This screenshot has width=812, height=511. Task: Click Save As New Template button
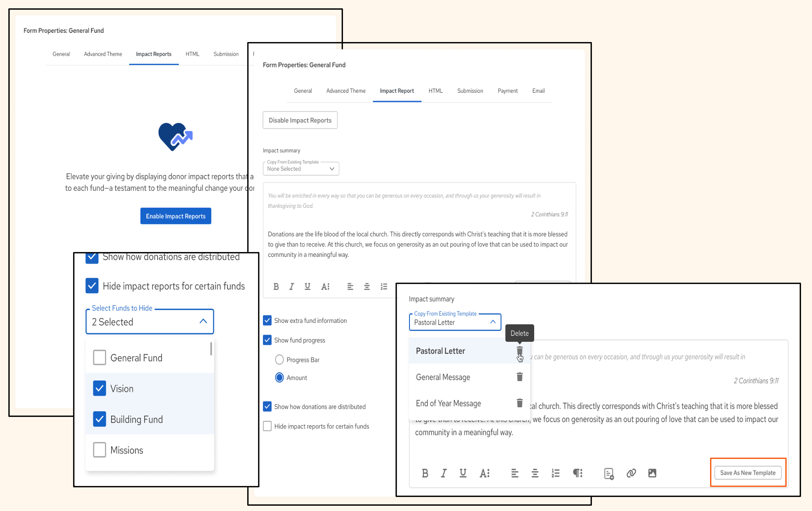(x=748, y=473)
